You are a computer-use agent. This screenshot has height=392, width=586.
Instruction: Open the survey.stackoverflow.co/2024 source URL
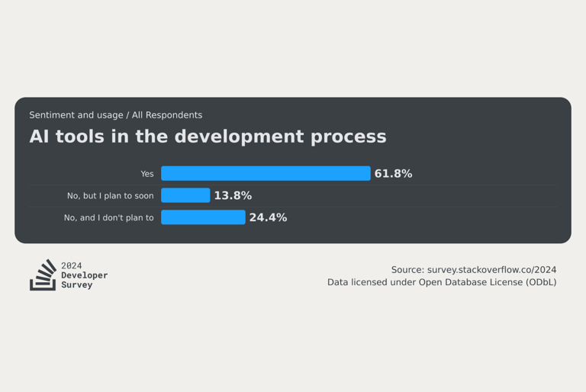click(x=491, y=270)
